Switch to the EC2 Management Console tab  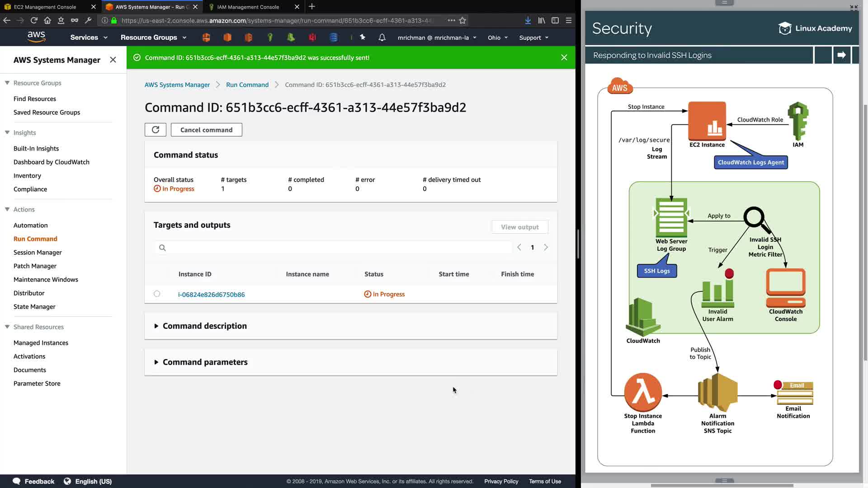[45, 7]
